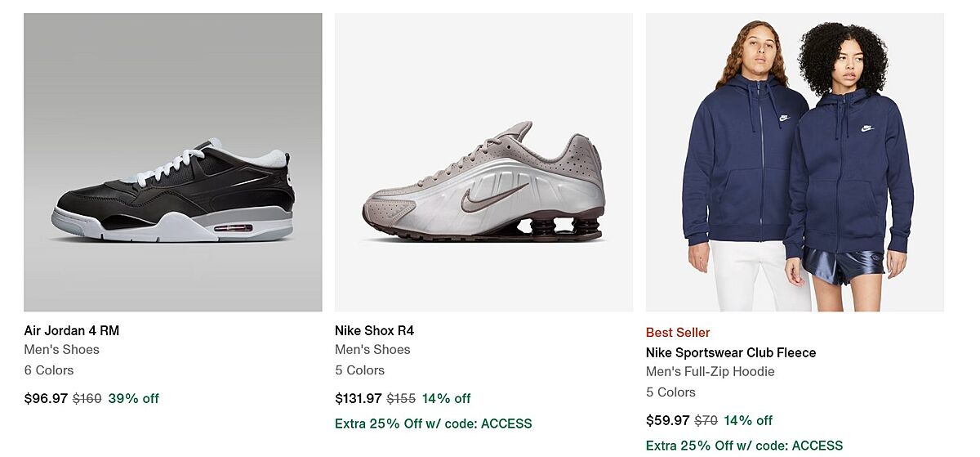Click Men's Shoes under Nike Shox R4
The width and height of the screenshot is (980, 457).
click(372, 350)
